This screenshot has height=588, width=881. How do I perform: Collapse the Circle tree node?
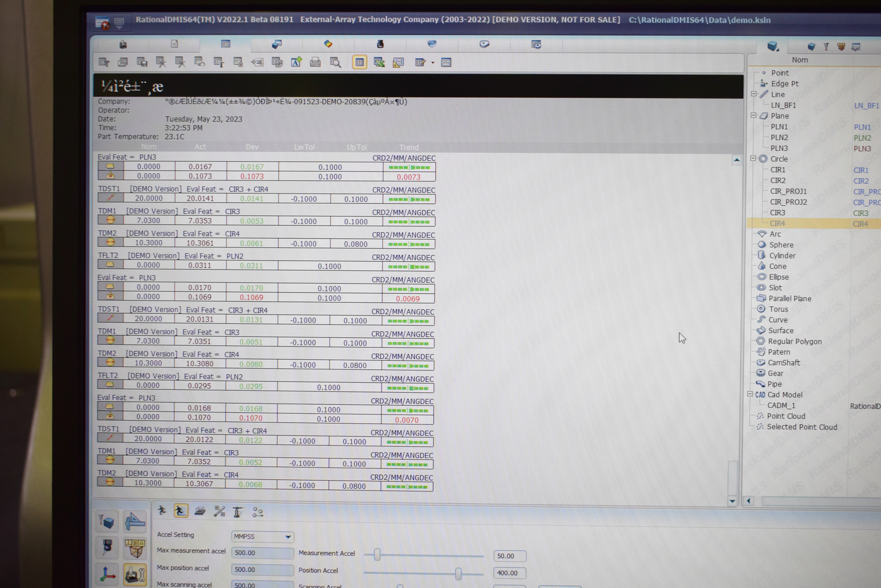click(x=753, y=159)
